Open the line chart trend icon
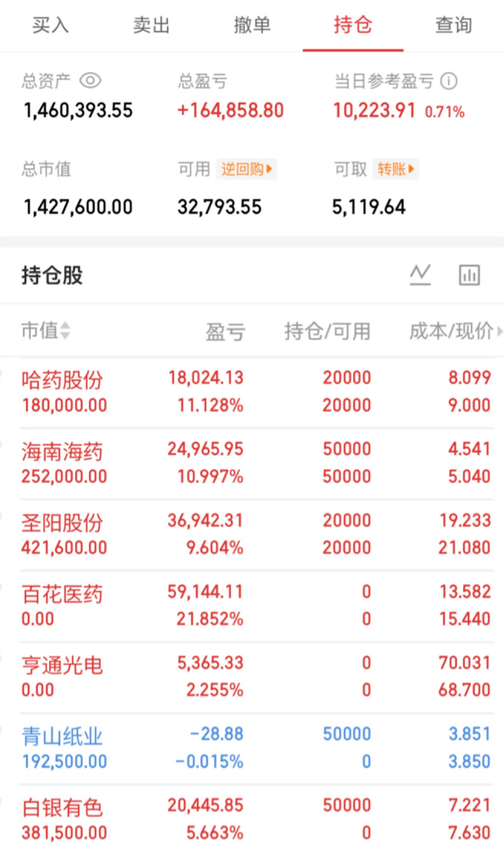Image resolution: width=504 pixels, height=853 pixels. [x=420, y=274]
